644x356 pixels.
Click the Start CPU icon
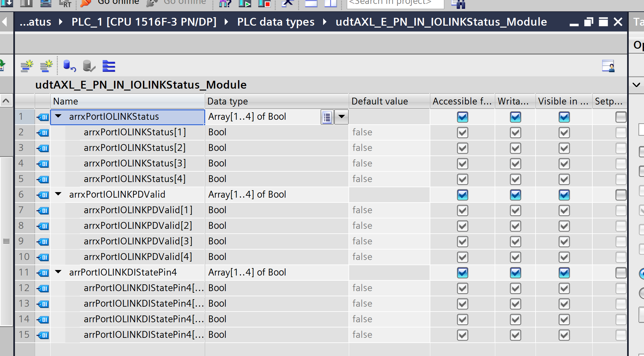(x=245, y=3)
